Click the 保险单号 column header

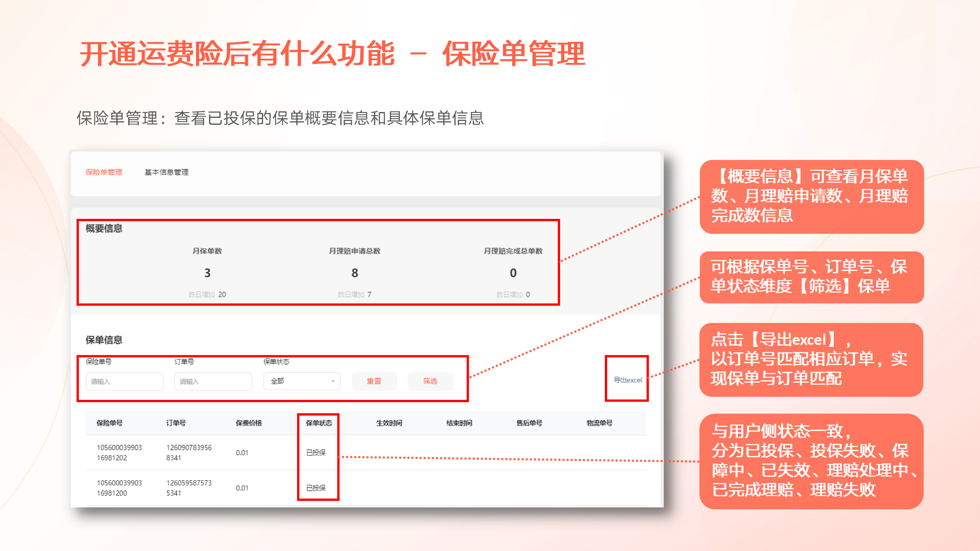coord(109,423)
